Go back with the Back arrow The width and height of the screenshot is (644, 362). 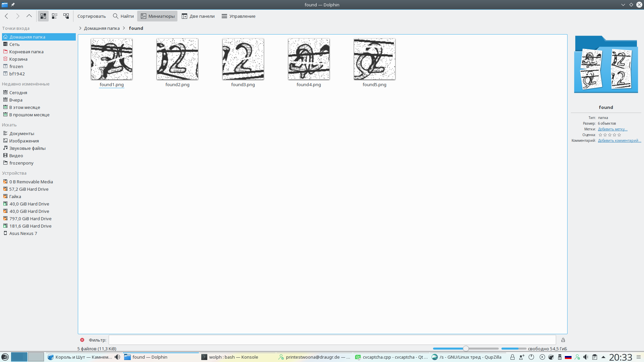coord(6,16)
